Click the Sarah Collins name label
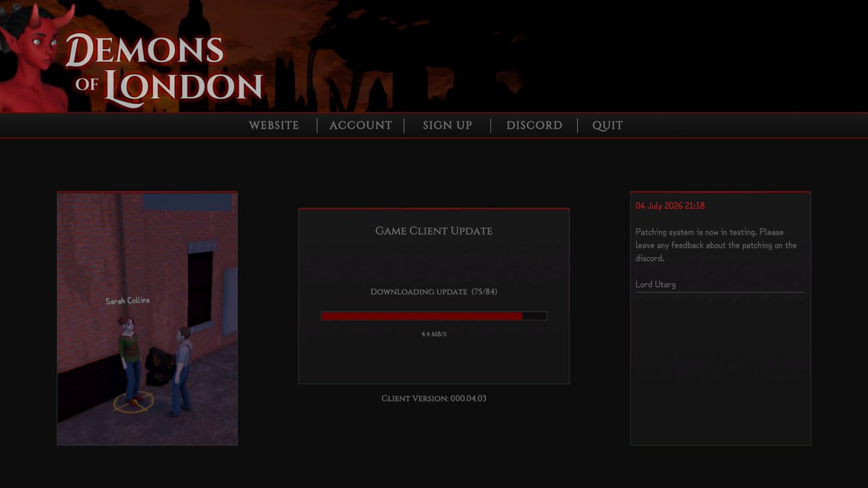This screenshot has height=488, width=868. 127,301
